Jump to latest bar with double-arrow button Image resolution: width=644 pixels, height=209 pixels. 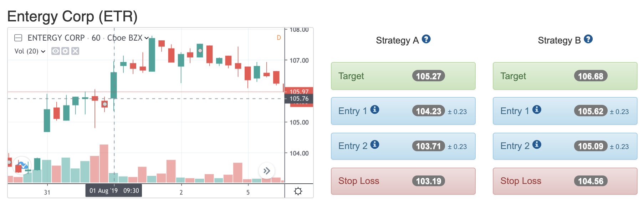pyautogui.click(x=267, y=171)
